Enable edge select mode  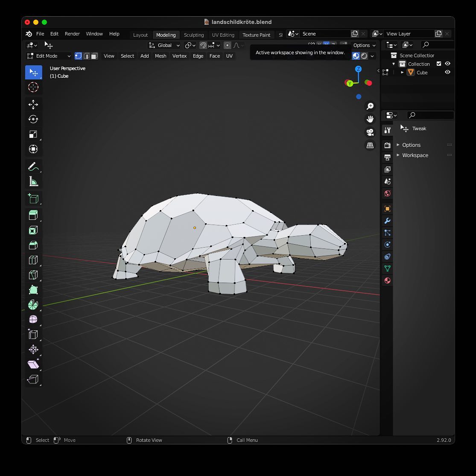pos(87,56)
